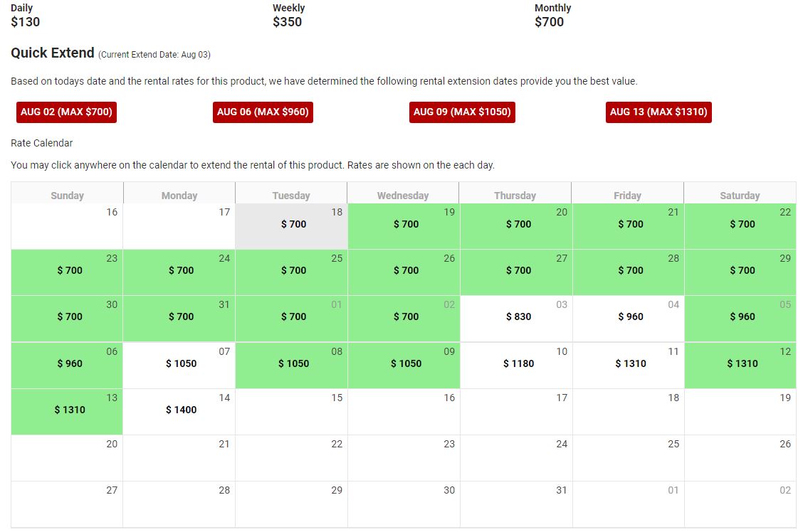The width and height of the screenshot is (803, 532).
Task: Click the highlighted Tuesday the 18th cell
Action: tap(290, 224)
